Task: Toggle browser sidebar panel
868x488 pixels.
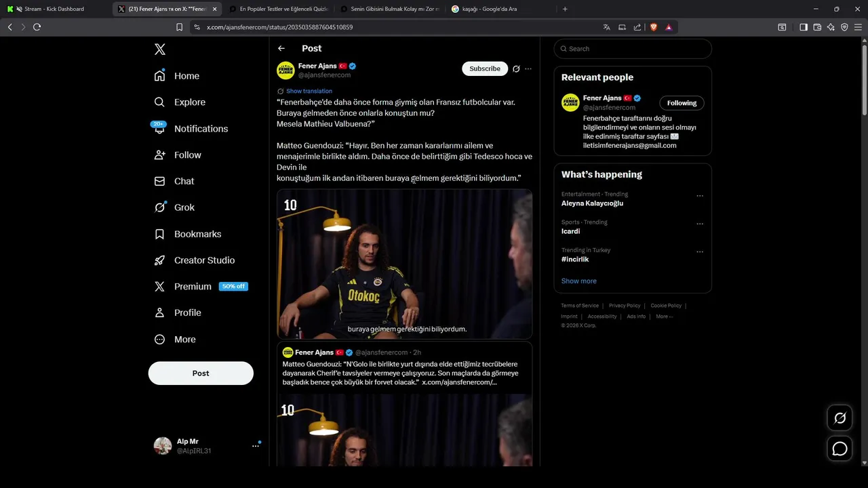Action: [804, 27]
